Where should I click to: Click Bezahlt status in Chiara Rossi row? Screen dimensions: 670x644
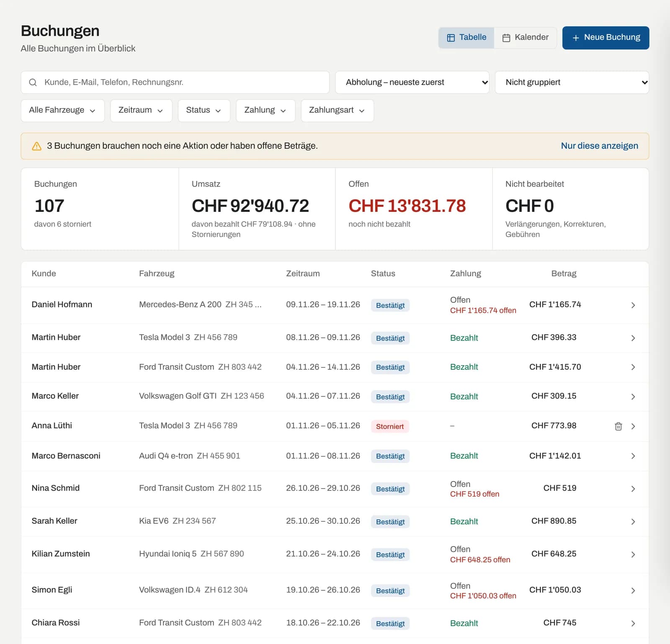point(464,623)
